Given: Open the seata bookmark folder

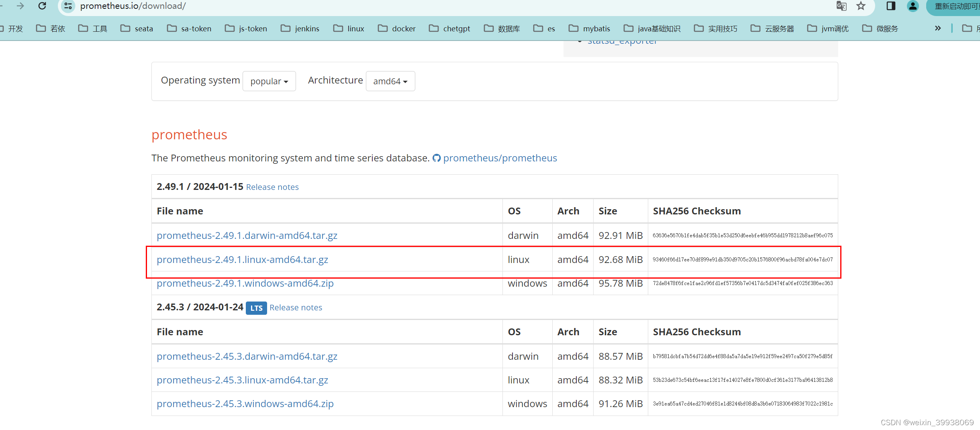Looking at the screenshot, I should 137,29.
